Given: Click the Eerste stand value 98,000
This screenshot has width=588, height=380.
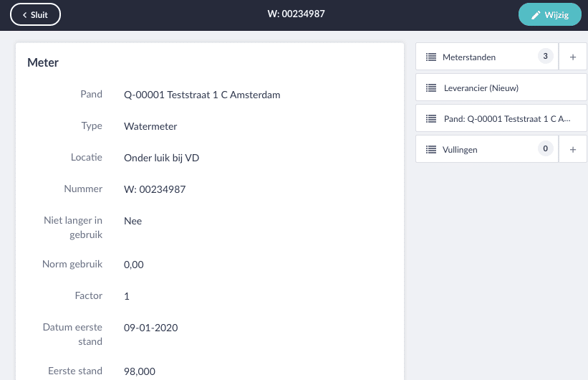Looking at the screenshot, I should click(140, 371).
